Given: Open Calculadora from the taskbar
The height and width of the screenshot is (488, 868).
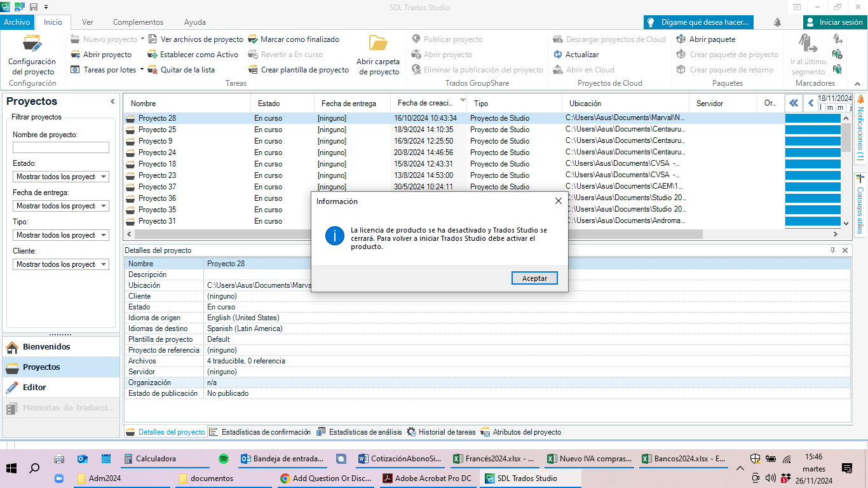Looking at the screenshot, I should pos(164,459).
